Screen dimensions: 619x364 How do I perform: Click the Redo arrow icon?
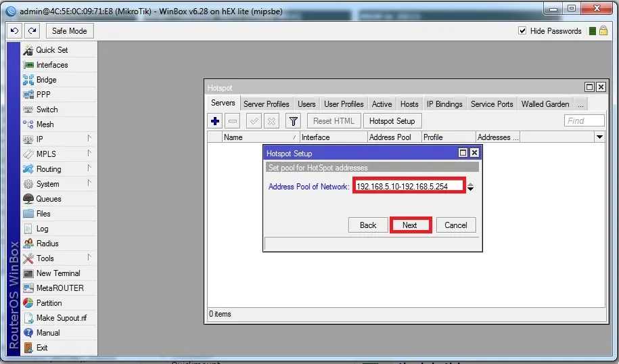[32, 31]
